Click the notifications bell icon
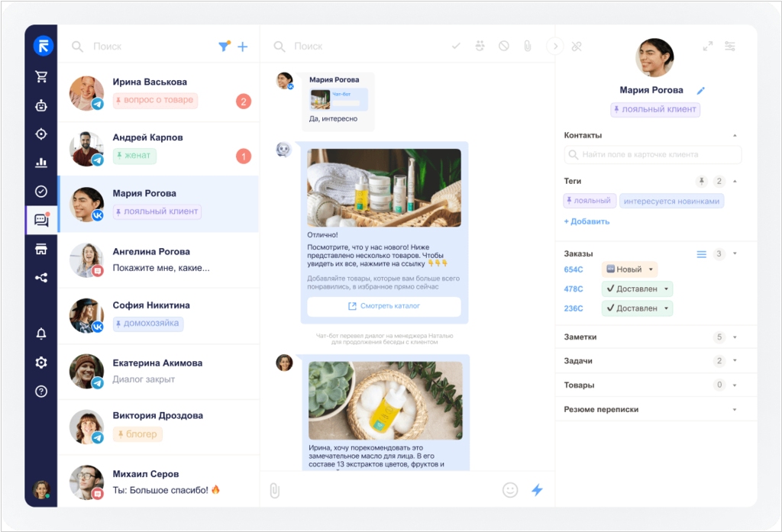 point(41,334)
